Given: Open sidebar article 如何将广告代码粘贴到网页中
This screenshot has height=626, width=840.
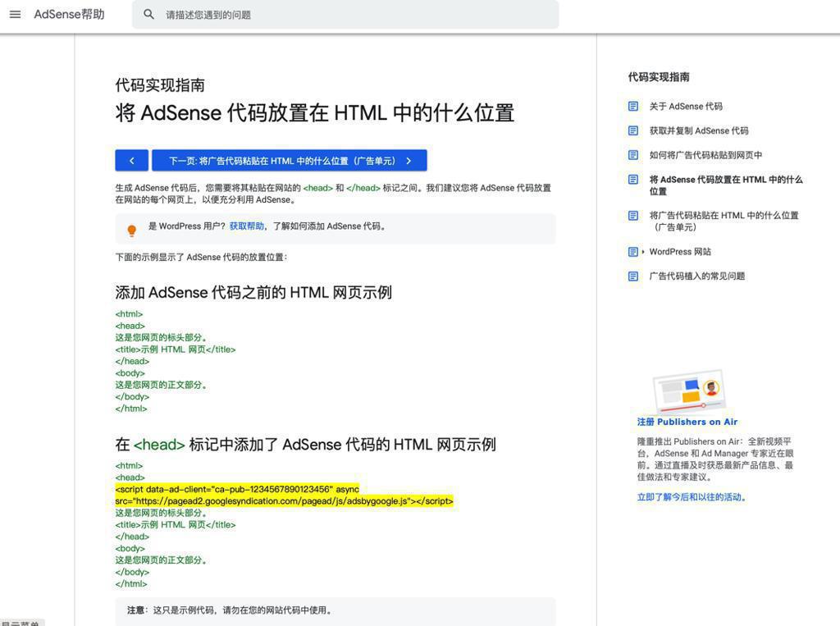Looking at the screenshot, I should click(x=705, y=155).
